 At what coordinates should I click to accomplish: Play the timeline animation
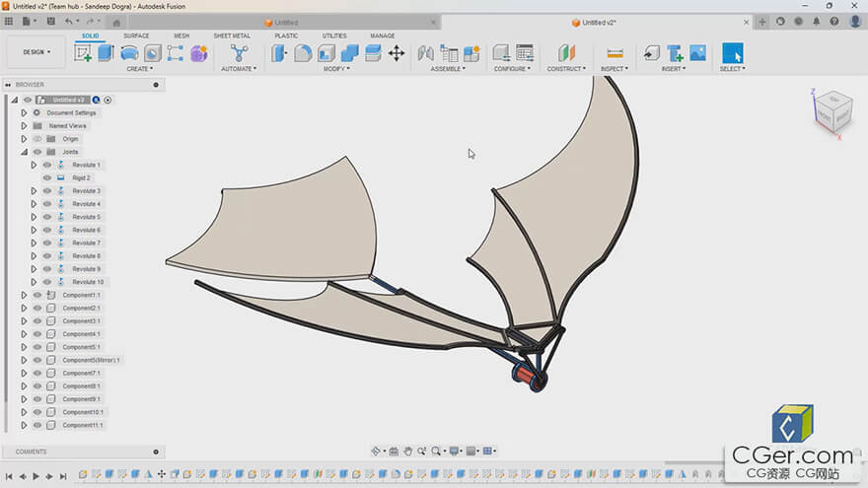tap(36, 476)
